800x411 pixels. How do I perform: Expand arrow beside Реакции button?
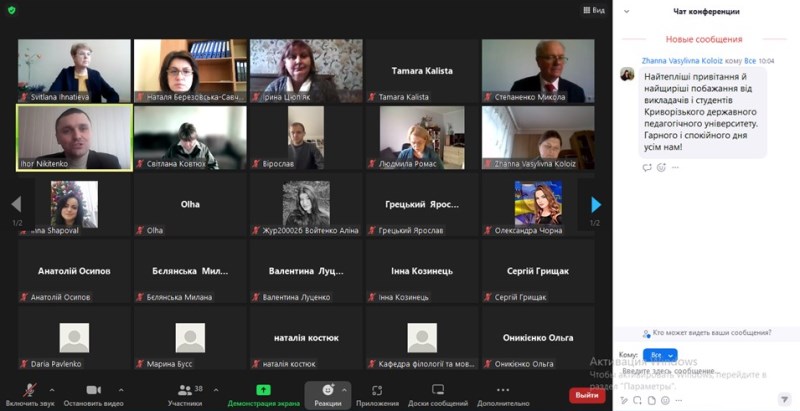(344, 390)
